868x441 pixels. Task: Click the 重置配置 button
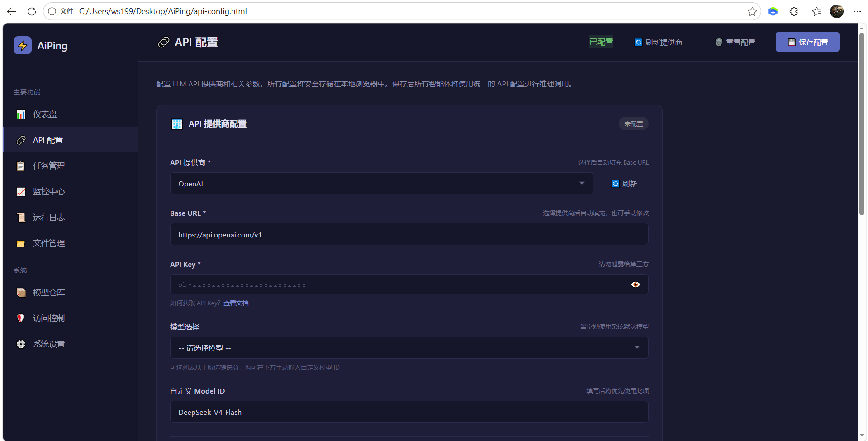(x=735, y=42)
